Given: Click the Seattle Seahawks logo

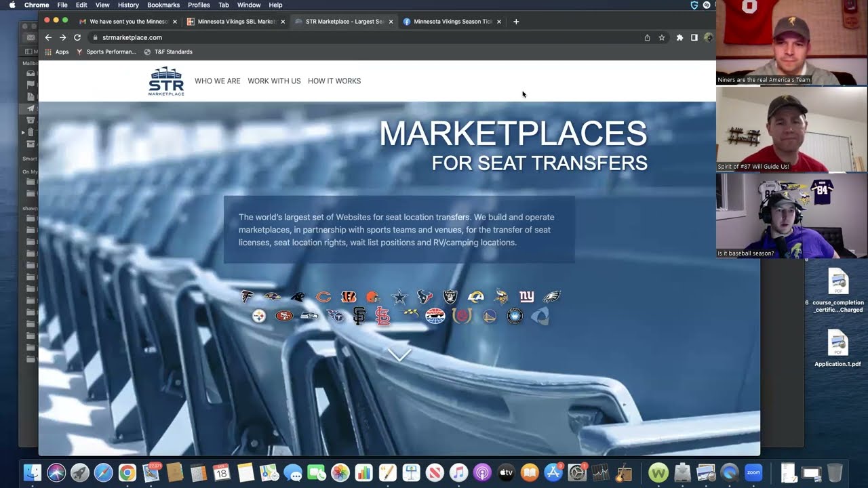Looking at the screenshot, I should pos(309,316).
